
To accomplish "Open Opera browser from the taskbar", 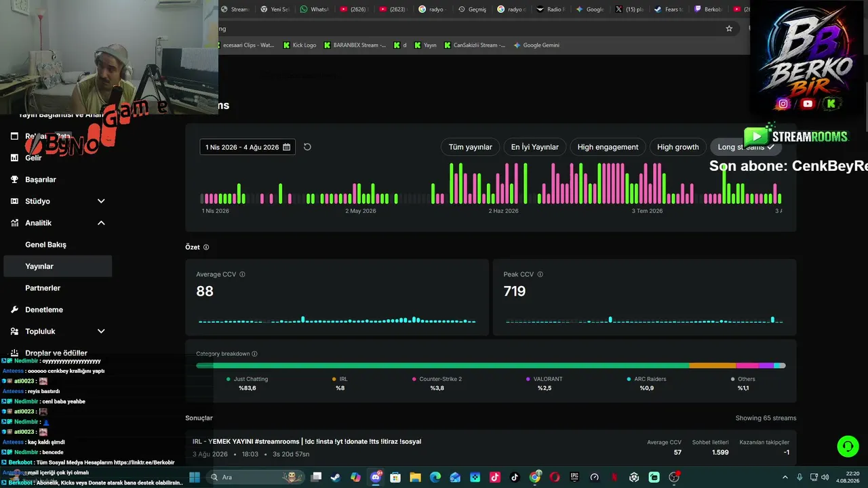I will pyautogui.click(x=555, y=477).
